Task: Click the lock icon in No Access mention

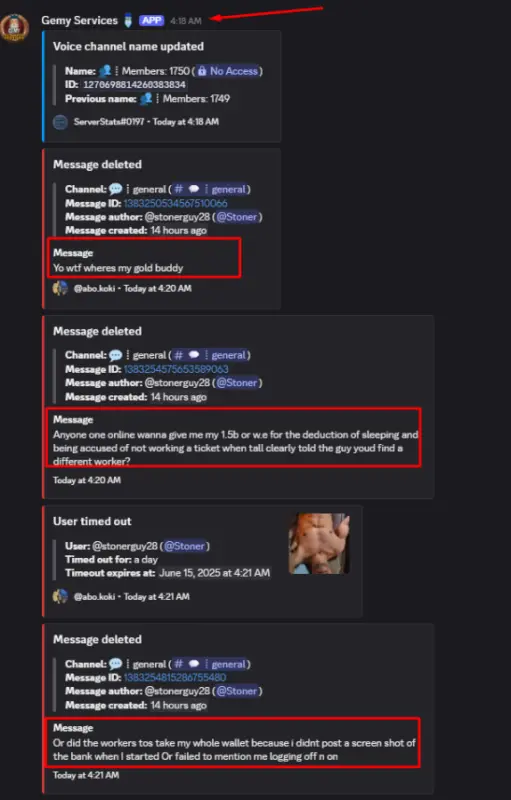Action: tap(202, 71)
